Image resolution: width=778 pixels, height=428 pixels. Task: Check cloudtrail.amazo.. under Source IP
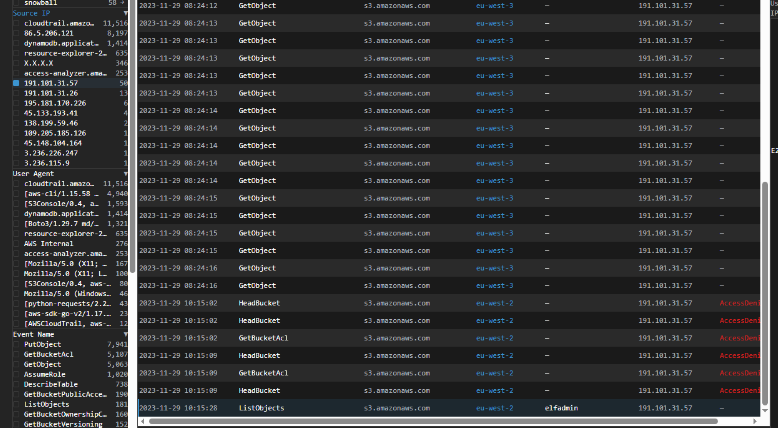16,23
